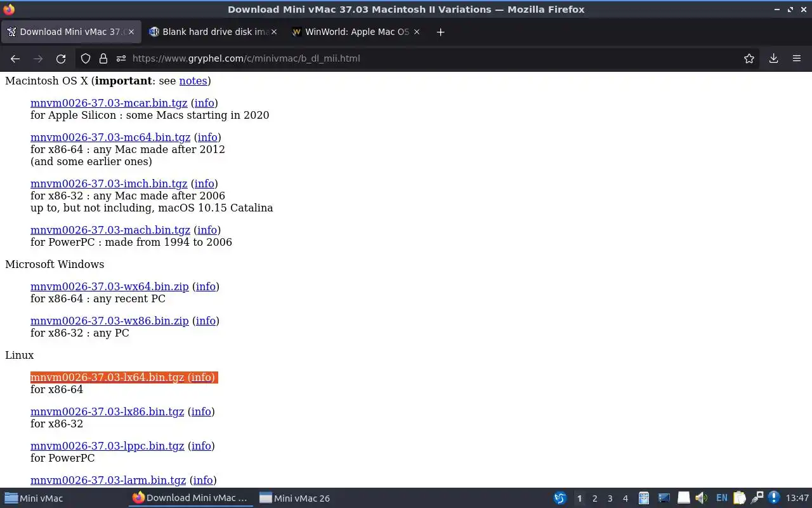Open info link for lx64.bin.tgz
Viewport: 812px width, 508px height.
[201, 377]
